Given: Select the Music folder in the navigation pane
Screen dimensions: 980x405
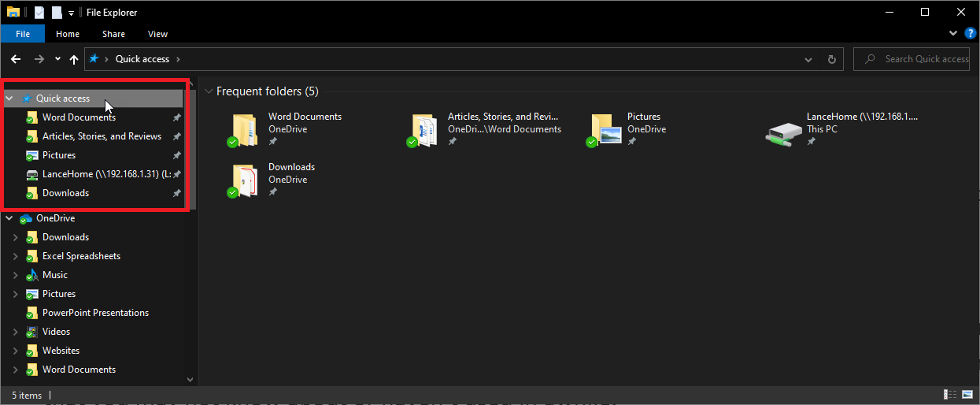Looking at the screenshot, I should tap(55, 275).
